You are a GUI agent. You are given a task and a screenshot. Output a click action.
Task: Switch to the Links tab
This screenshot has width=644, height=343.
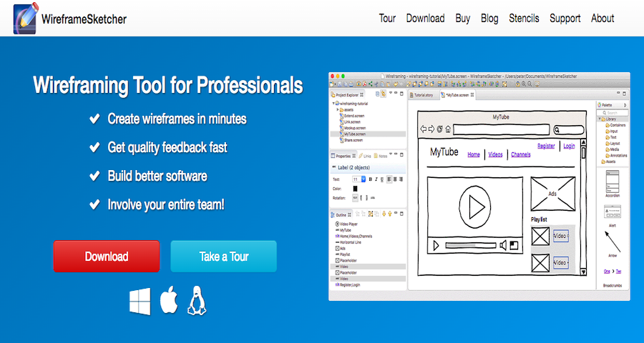coord(365,156)
